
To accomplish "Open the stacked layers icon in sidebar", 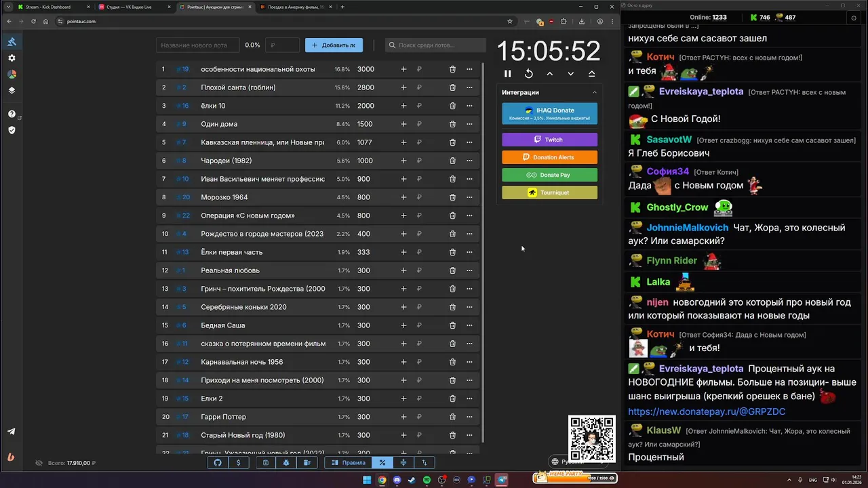I will 12,90.
